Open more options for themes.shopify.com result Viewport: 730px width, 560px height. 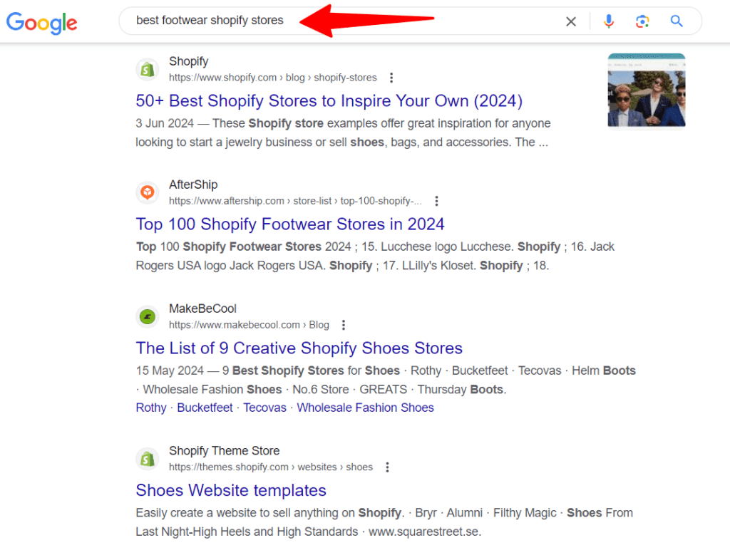(x=387, y=467)
